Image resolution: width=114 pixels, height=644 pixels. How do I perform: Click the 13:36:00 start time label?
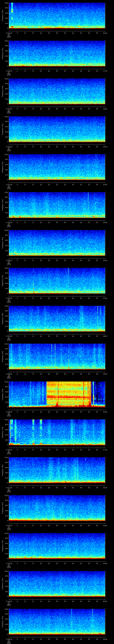point(9,298)
